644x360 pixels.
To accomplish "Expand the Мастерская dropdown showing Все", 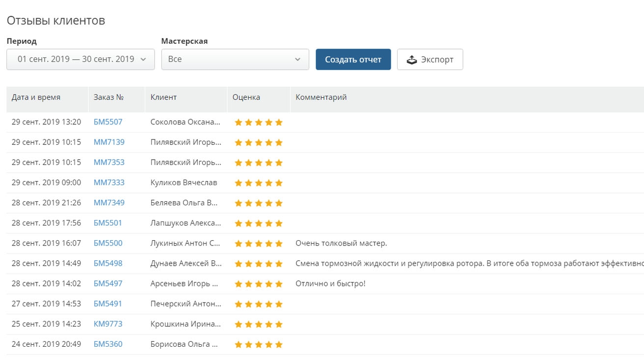I will [x=235, y=59].
